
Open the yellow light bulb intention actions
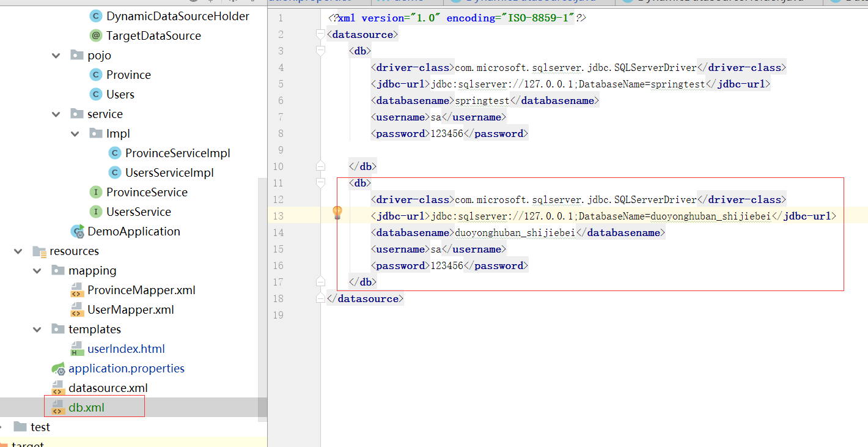337,213
